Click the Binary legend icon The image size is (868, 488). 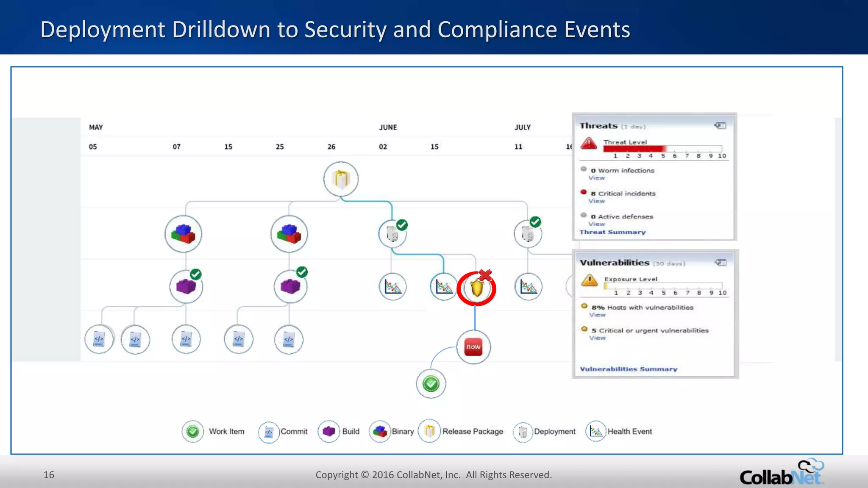pos(380,431)
